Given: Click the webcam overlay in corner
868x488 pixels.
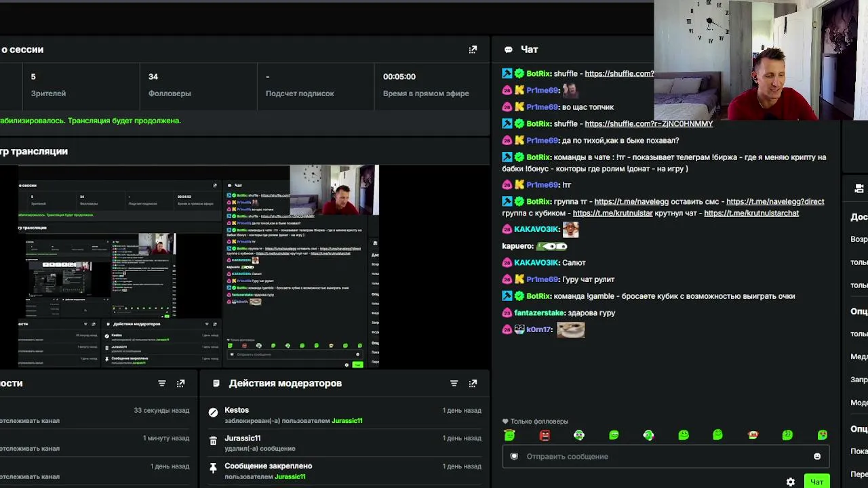Looking at the screenshot, I should [x=761, y=60].
